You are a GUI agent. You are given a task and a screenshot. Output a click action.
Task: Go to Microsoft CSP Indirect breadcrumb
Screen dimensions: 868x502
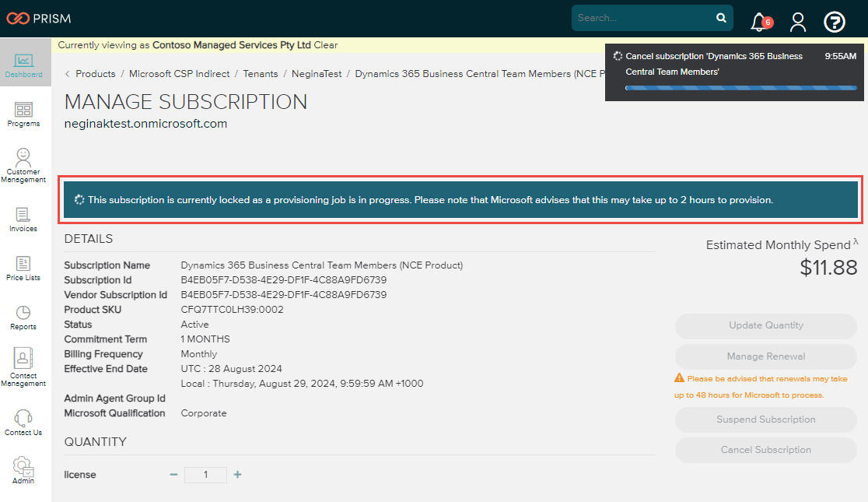tap(180, 74)
